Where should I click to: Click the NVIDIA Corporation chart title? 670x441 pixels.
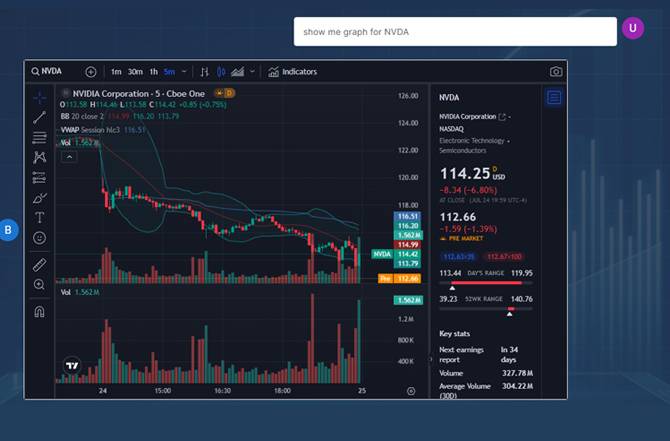click(138, 94)
